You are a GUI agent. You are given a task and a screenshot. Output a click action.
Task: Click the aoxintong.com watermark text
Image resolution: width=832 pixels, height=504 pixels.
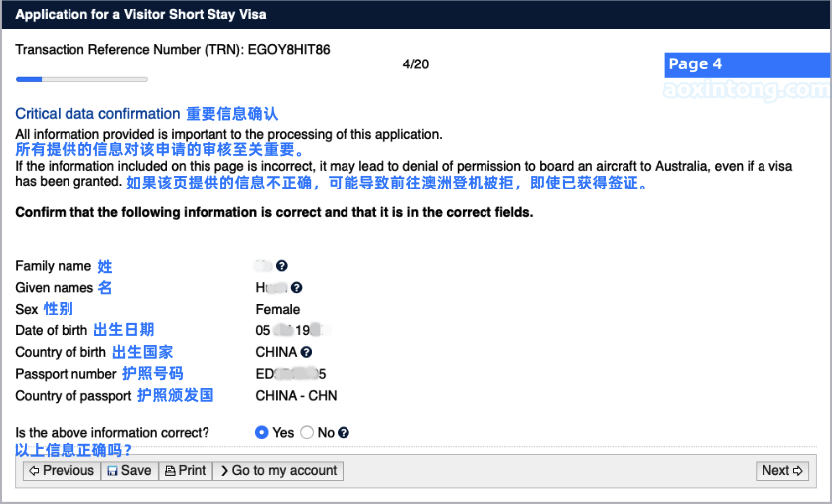[x=747, y=90]
